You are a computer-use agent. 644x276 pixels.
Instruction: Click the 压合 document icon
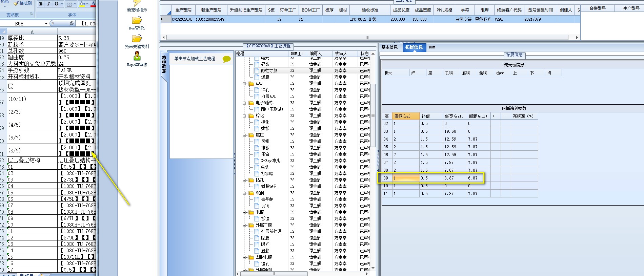[257, 154]
